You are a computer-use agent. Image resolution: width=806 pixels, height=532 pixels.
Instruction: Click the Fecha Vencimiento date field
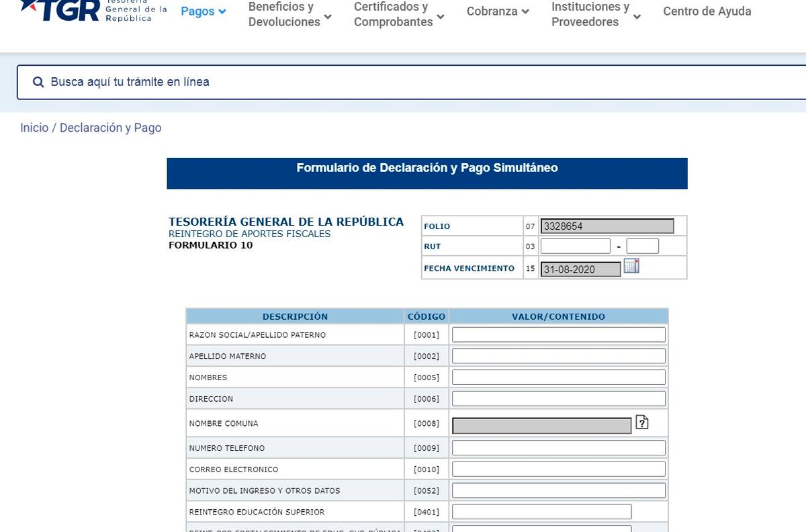[x=581, y=269]
